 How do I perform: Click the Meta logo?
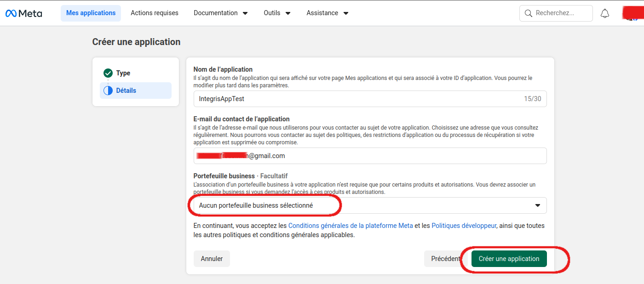click(x=23, y=13)
